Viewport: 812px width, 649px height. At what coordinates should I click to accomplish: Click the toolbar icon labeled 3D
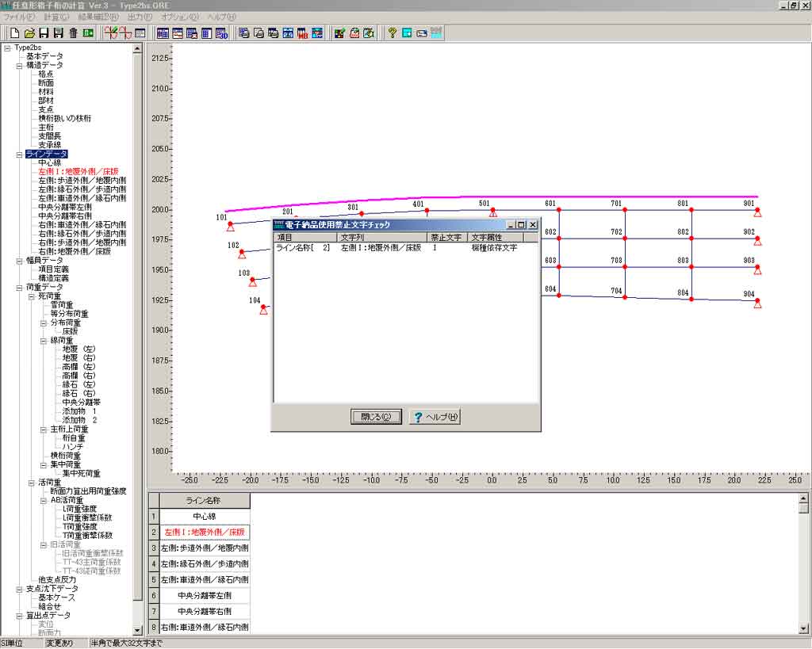pos(223,33)
